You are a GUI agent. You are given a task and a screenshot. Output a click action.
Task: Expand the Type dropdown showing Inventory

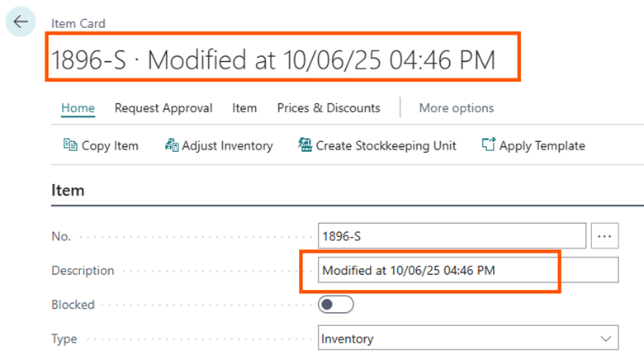click(467, 339)
